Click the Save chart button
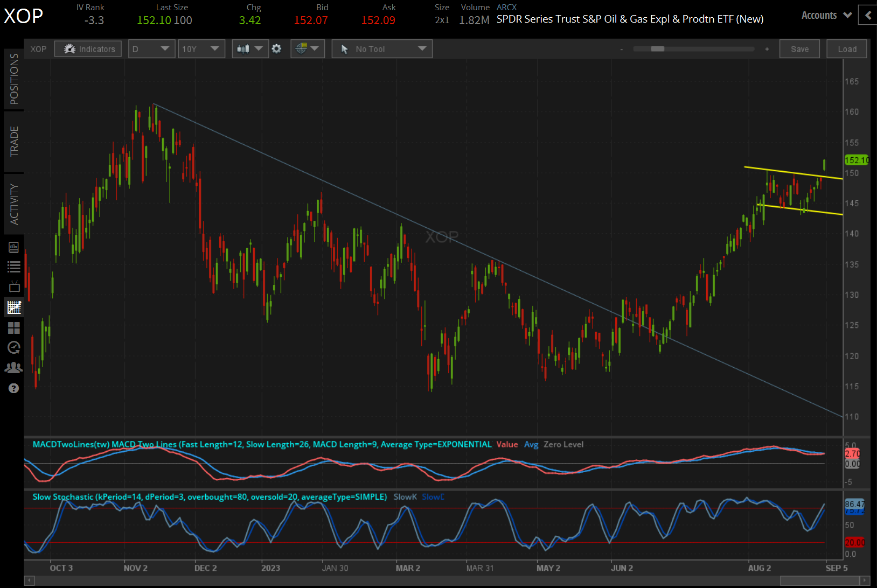 [x=799, y=48]
